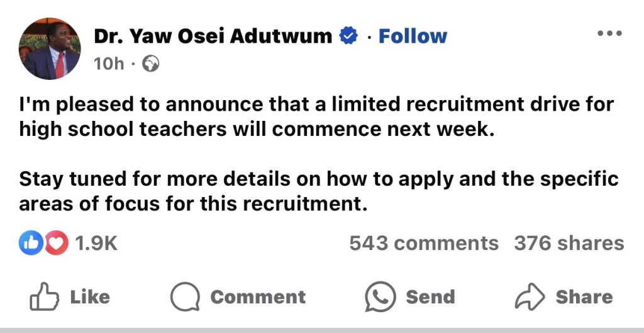644x333 pixels.
Task: Click the blue thumbs-up reaction icon
Action: (x=30, y=244)
